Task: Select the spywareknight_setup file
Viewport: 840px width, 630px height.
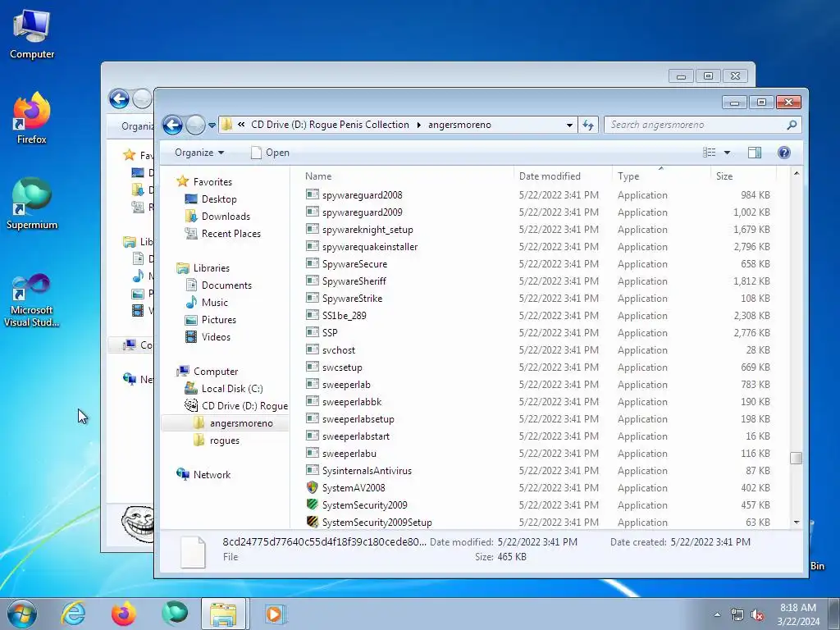Action: click(367, 230)
